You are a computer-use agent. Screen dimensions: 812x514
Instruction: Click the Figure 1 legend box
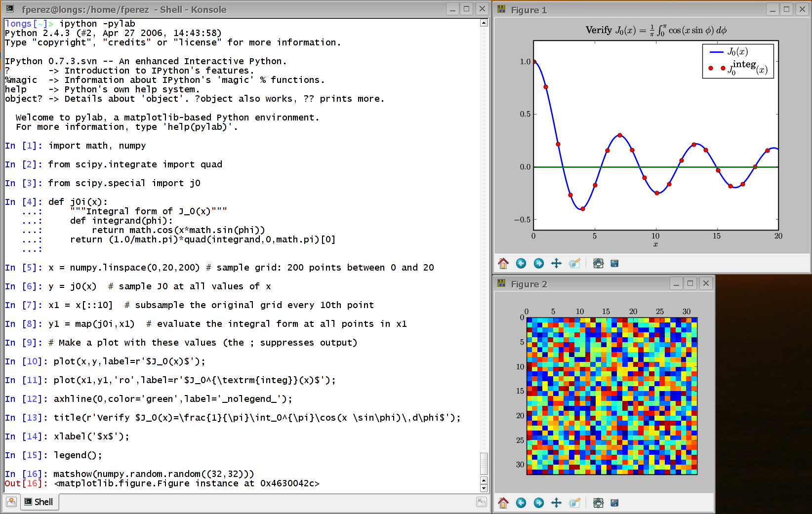pos(738,61)
